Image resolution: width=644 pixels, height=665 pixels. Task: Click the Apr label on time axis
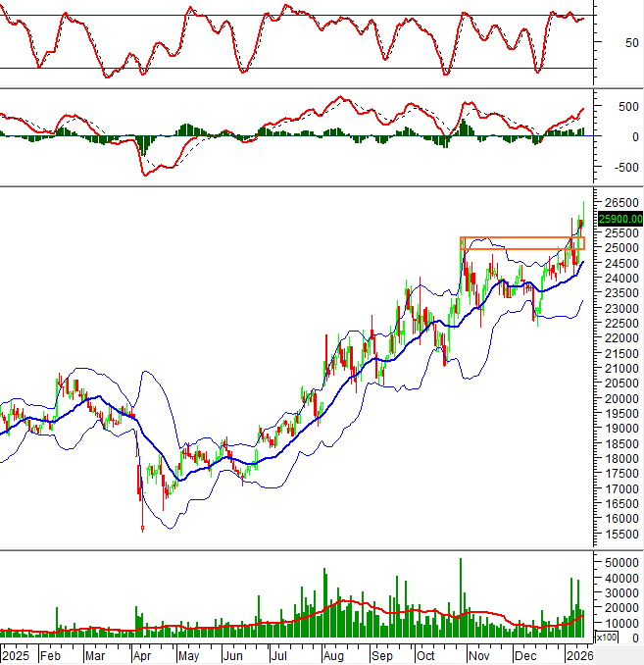[141, 654]
